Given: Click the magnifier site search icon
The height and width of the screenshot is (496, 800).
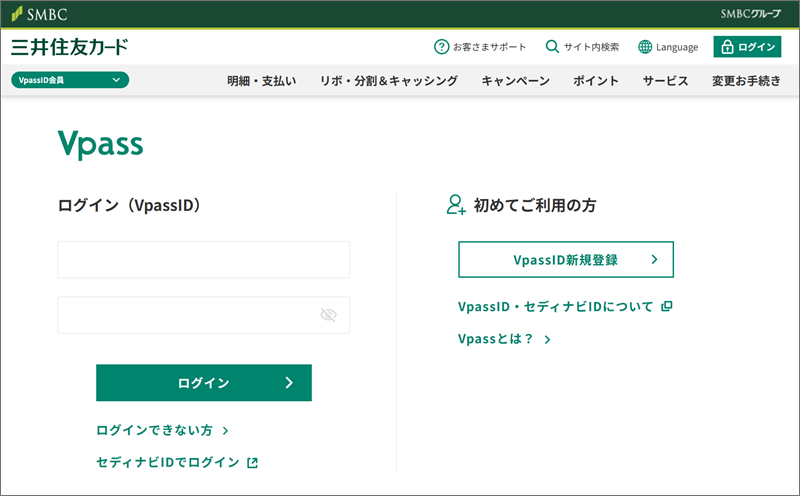Looking at the screenshot, I should pyautogui.click(x=552, y=46).
